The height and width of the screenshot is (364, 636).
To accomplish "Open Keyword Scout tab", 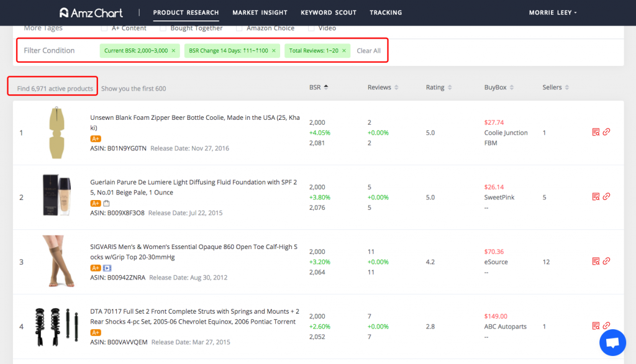I will coord(328,12).
